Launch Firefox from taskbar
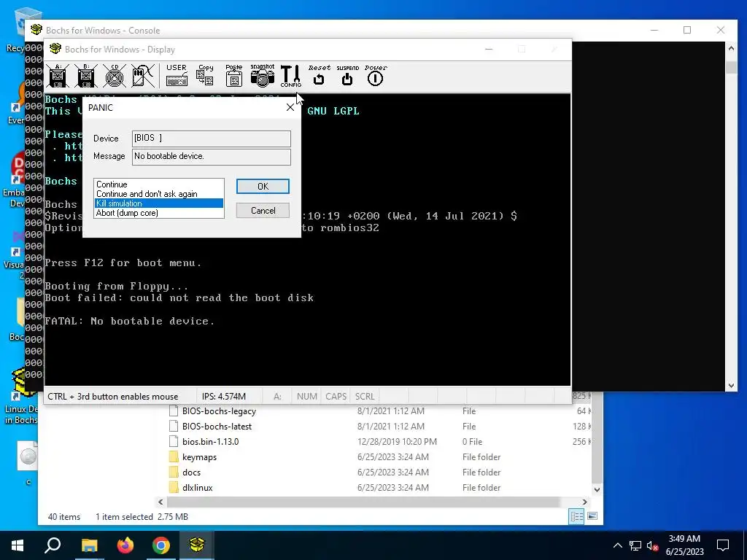The width and height of the screenshot is (747, 560). coord(125,545)
